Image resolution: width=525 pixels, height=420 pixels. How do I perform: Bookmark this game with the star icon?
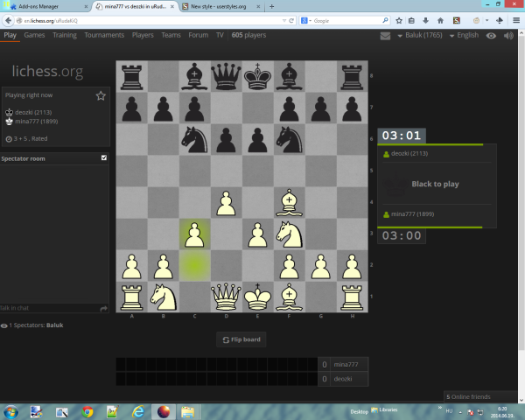(101, 95)
